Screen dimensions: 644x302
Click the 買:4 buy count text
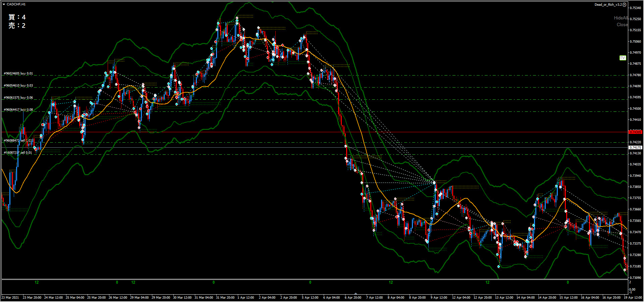pos(17,17)
